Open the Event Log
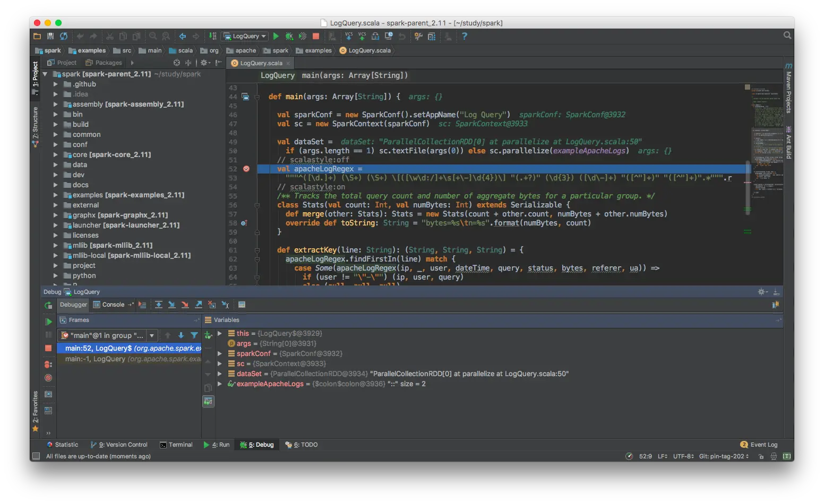The image size is (824, 504). pyautogui.click(x=763, y=445)
